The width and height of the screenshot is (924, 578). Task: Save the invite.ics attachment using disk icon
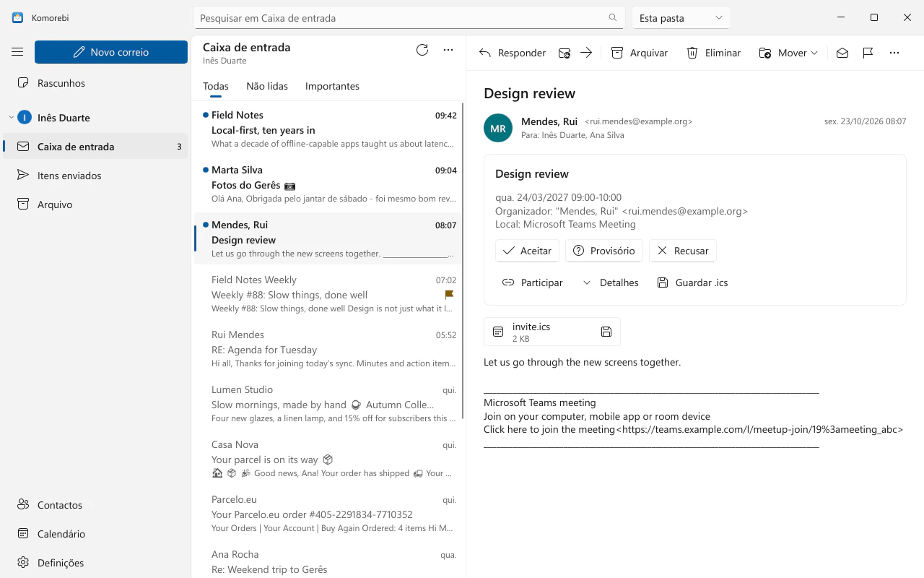coord(606,332)
